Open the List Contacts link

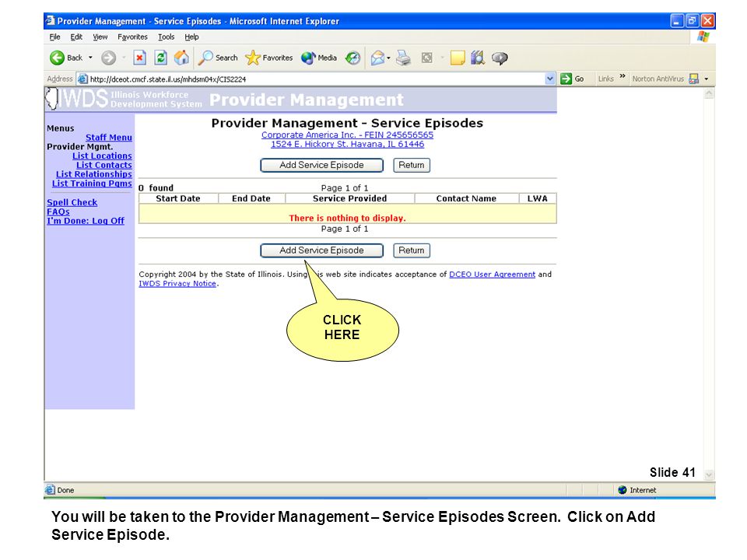[103, 165]
